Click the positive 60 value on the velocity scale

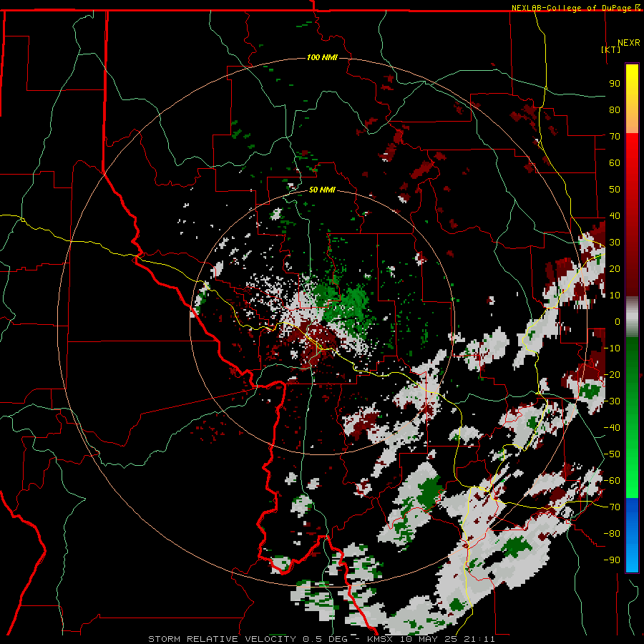(615, 163)
